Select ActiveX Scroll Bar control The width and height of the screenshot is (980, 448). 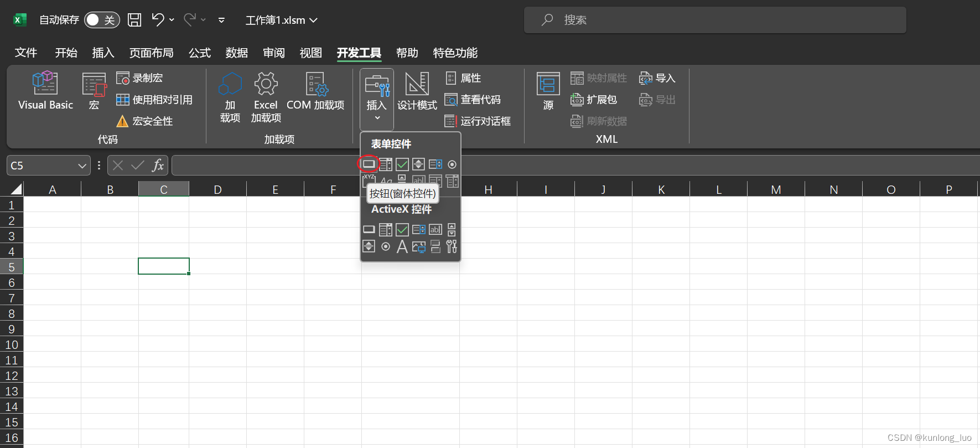[x=452, y=229]
